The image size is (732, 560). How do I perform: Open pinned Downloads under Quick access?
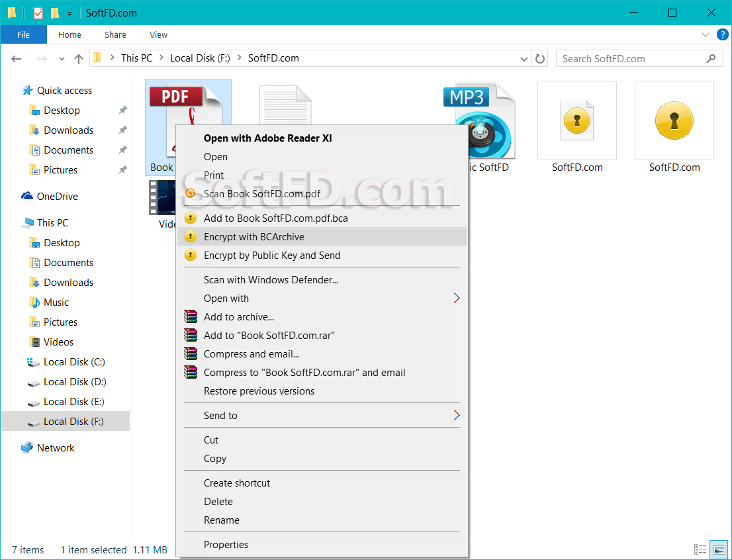(x=68, y=130)
